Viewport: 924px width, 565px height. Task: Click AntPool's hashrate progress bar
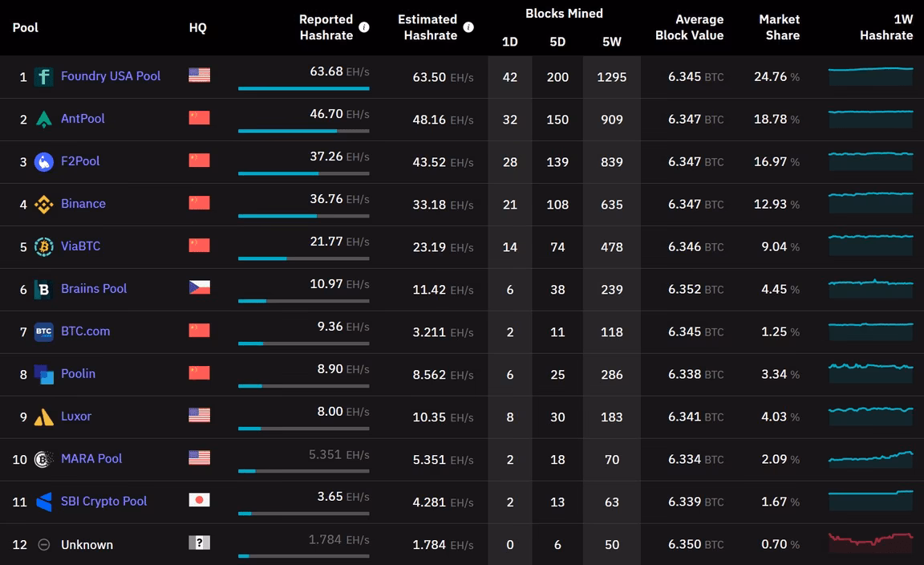[x=303, y=131]
